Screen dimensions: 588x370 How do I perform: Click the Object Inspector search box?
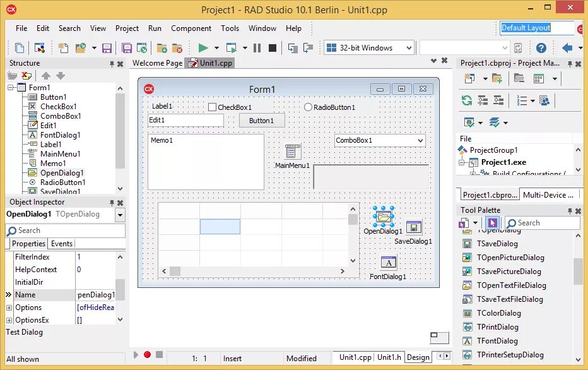pos(65,231)
